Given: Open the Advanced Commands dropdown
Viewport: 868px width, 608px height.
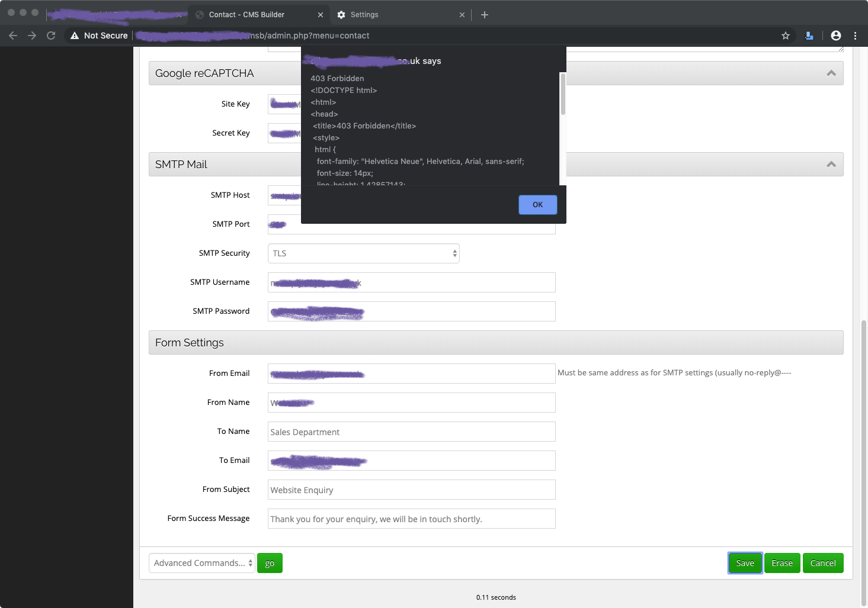Looking at the screenshot, I should (x=202, y=563).
